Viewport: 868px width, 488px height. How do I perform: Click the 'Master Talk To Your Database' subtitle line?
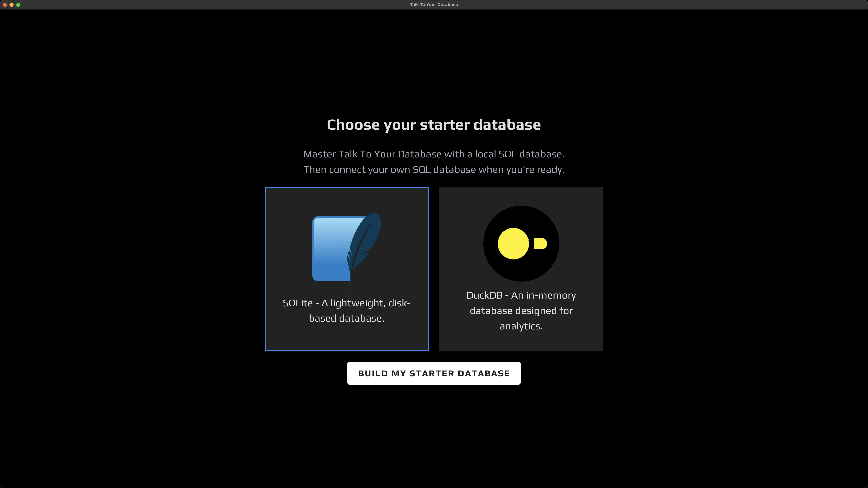point(434,154)
